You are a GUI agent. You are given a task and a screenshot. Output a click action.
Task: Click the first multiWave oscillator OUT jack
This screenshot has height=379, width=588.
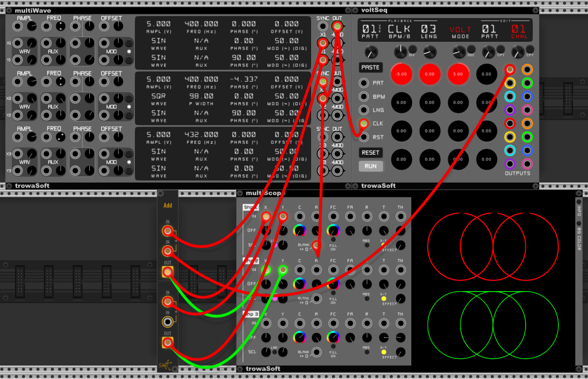[x=337, y=27]
